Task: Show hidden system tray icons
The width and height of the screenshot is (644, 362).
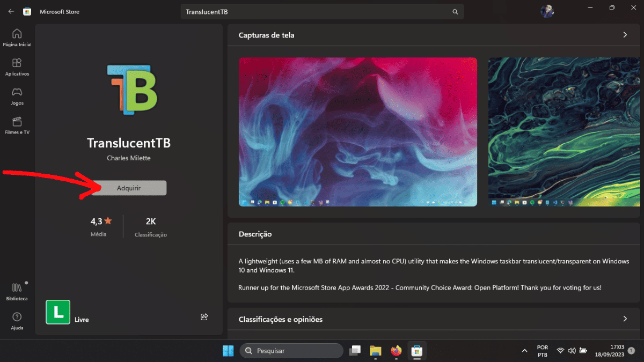Action: (x=524, y=351)
